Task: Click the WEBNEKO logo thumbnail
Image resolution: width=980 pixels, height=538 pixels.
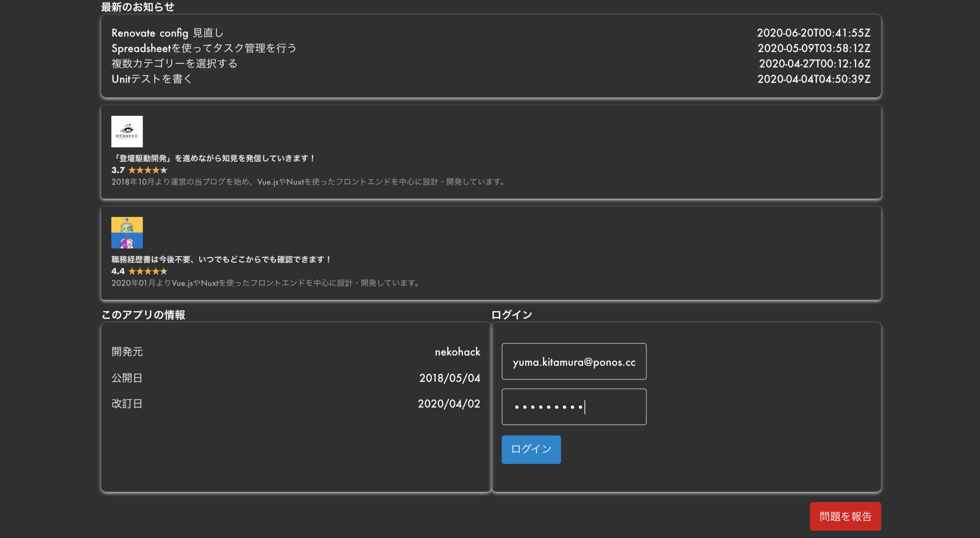Action: pyautogui.click(x=127, y=132)
